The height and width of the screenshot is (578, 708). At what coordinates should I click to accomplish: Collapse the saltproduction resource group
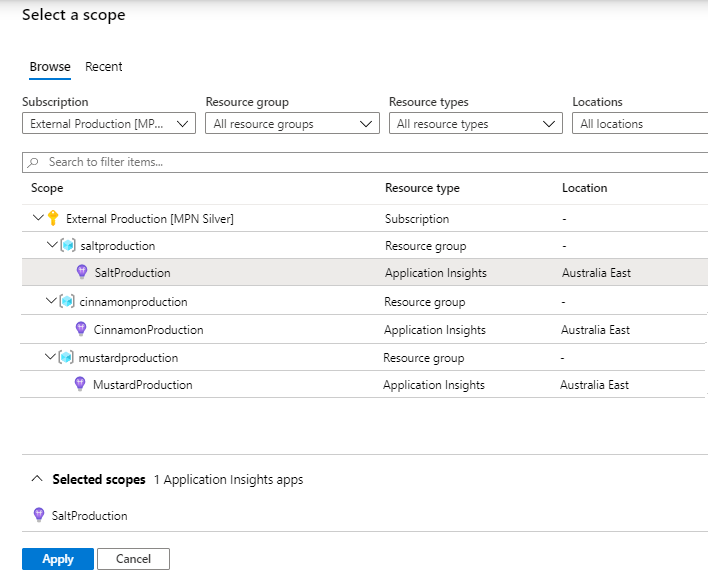tap(52, 245)
